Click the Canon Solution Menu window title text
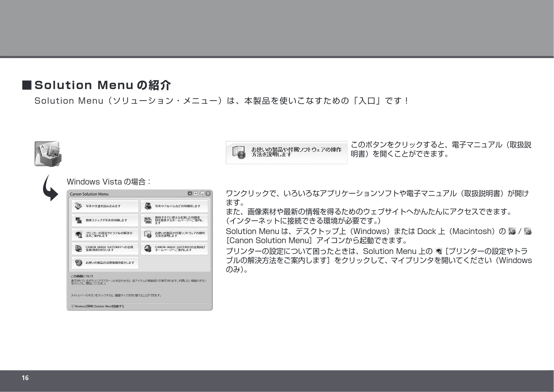The width and height of the screenshot is (554, 392). [89, 194]
